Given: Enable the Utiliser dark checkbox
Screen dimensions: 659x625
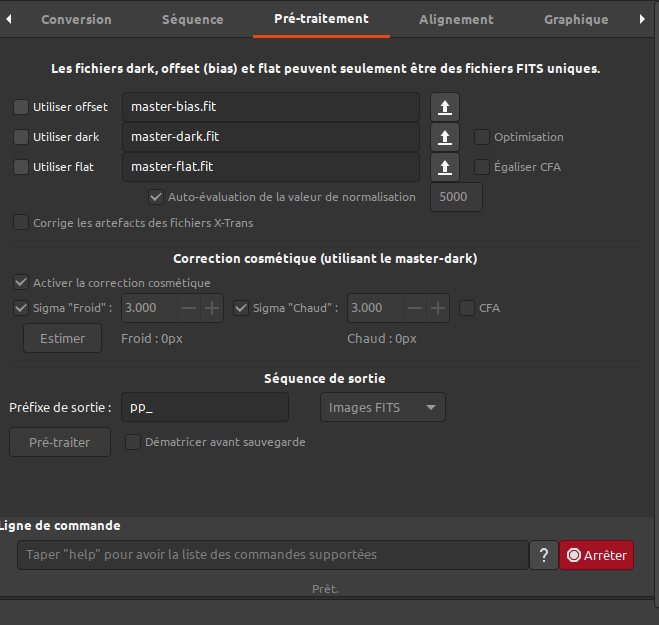Looking at the screenshot, I should (21, 137).
